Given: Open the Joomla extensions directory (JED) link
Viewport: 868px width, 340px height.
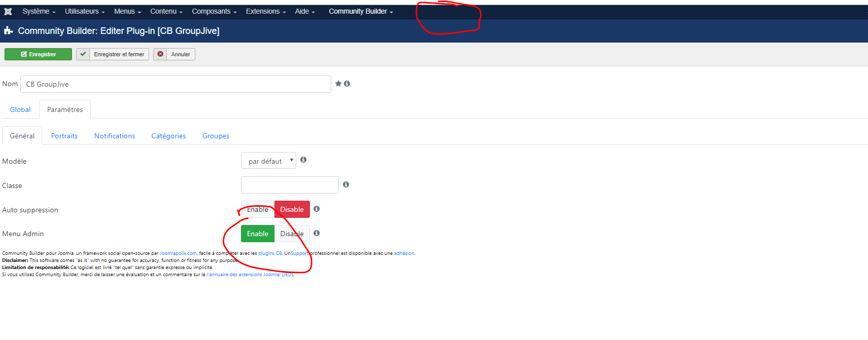Looking at the screenshot, I should pos(250,275).
